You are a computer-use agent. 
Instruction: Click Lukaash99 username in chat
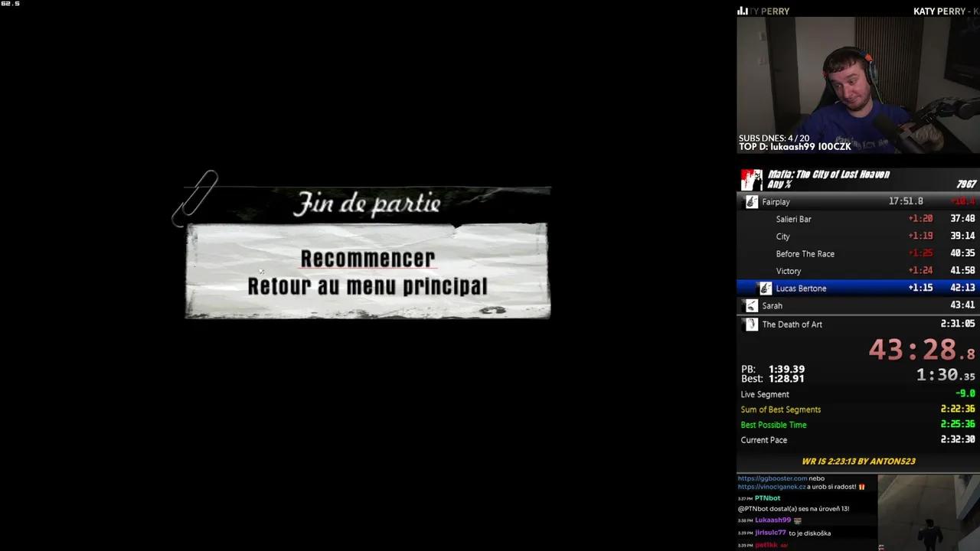773,520
